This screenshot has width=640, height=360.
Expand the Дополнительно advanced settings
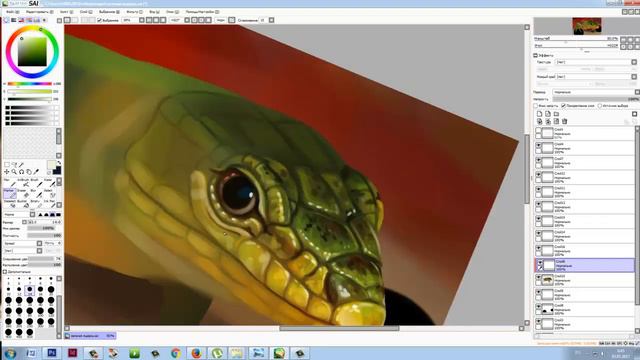[5, 272]
